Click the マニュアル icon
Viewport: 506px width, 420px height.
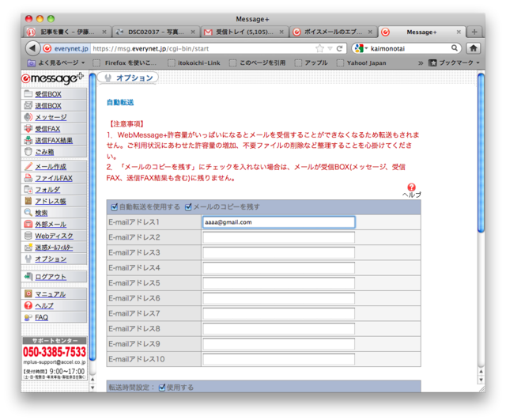28,293
